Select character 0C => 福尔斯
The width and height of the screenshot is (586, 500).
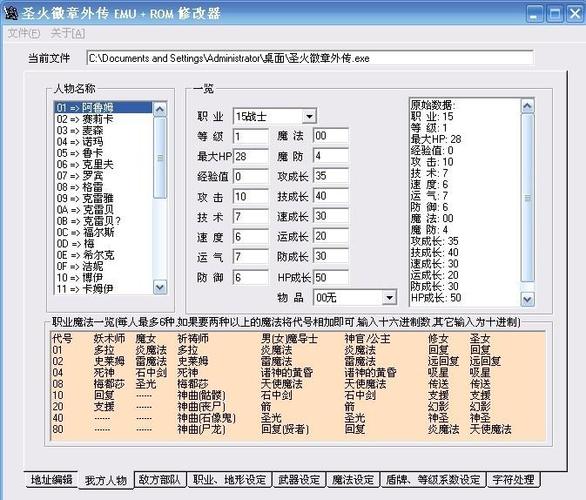[104, 232]
